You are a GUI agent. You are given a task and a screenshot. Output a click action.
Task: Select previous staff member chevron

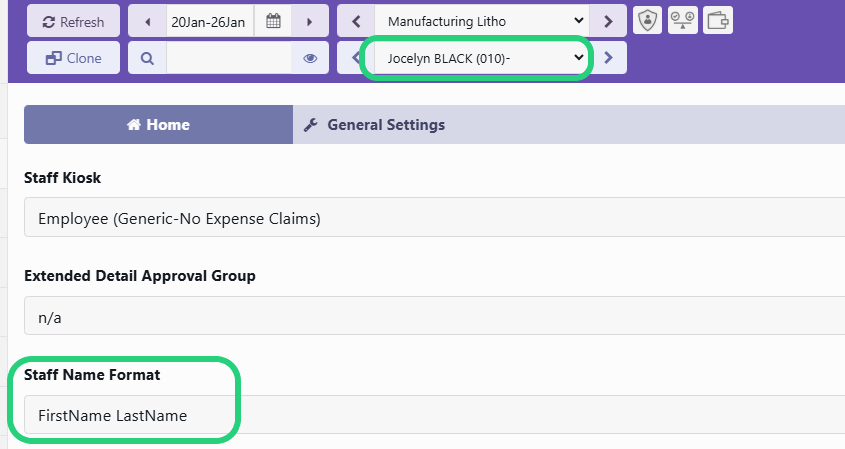pyautogui.click(x=355, y=58)
